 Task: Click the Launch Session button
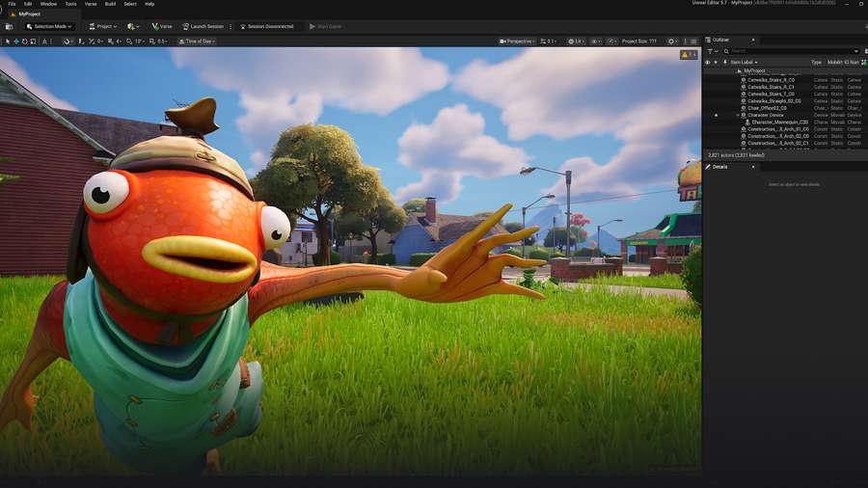click(x=203, y=26)
